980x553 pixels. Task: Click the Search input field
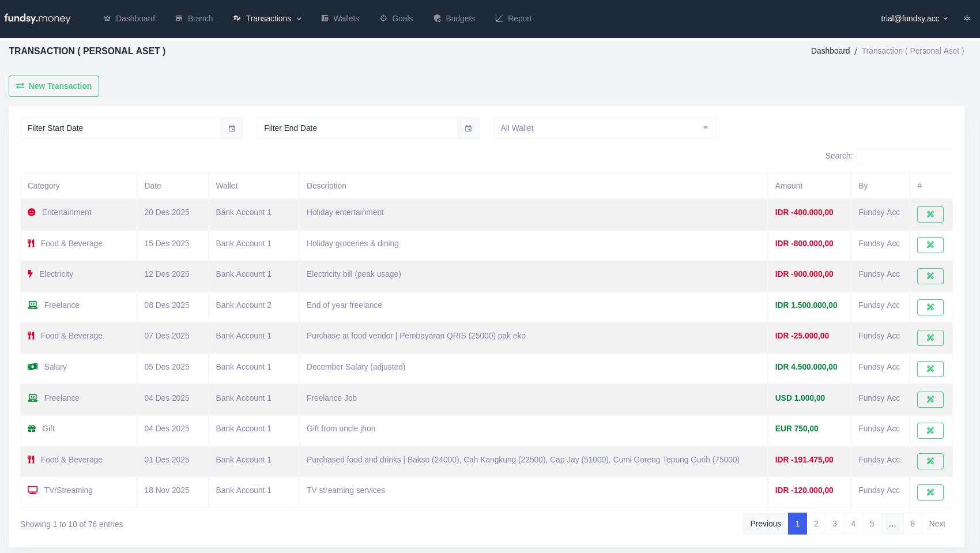click(x=904, y=156)
